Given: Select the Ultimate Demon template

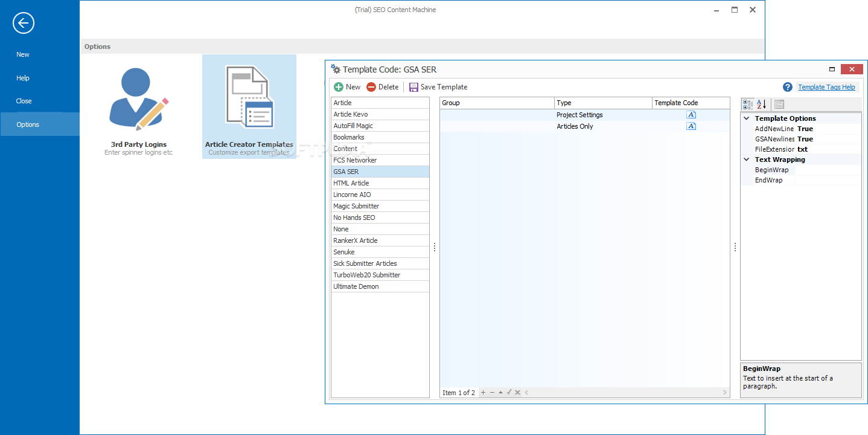Looking at the screenshot, I should click(x=380, y=286).
